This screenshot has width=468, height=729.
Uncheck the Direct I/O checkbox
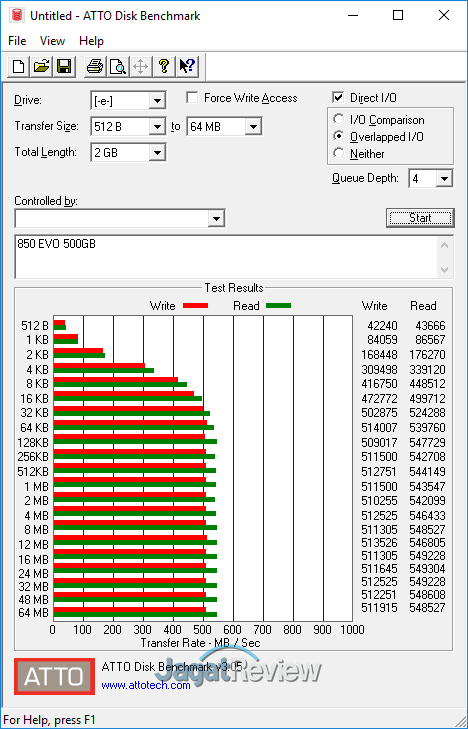(x=338, y=98)
